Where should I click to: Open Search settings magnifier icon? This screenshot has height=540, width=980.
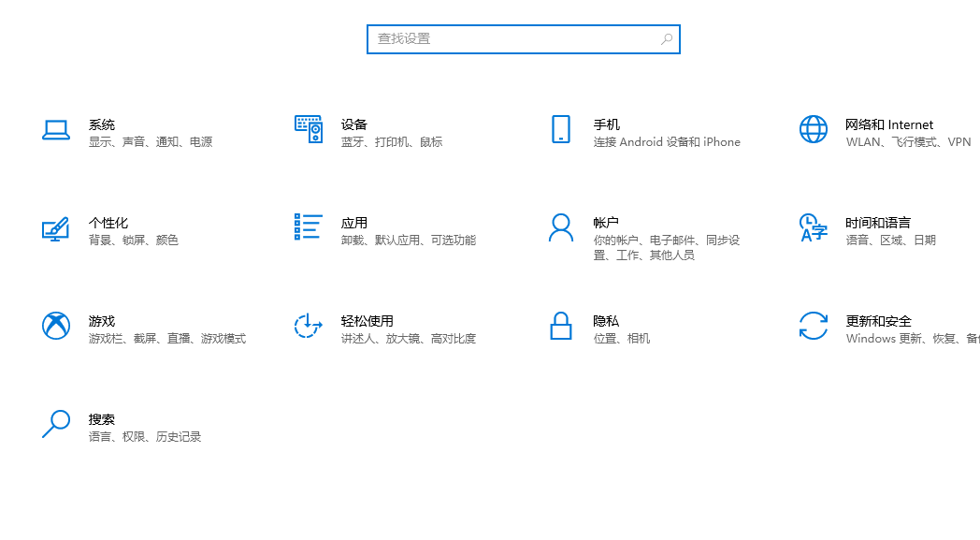click(56, 425)
